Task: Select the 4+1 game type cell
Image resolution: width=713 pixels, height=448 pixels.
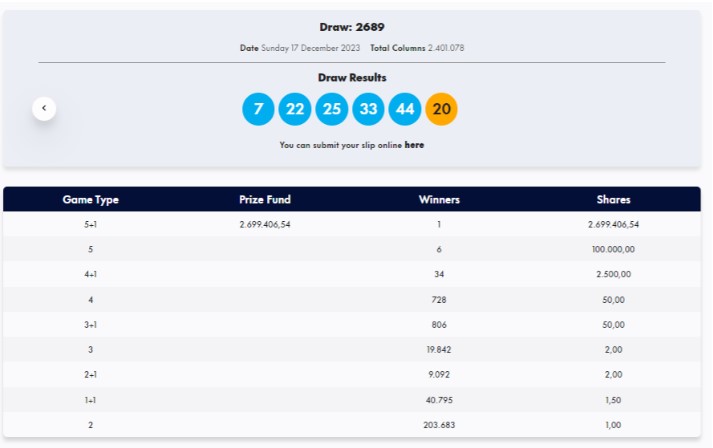Action: [x=91, y=275]
